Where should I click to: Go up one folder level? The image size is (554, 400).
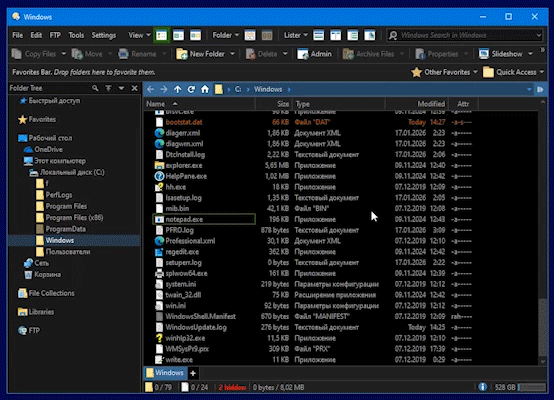(x=177, y=89)
